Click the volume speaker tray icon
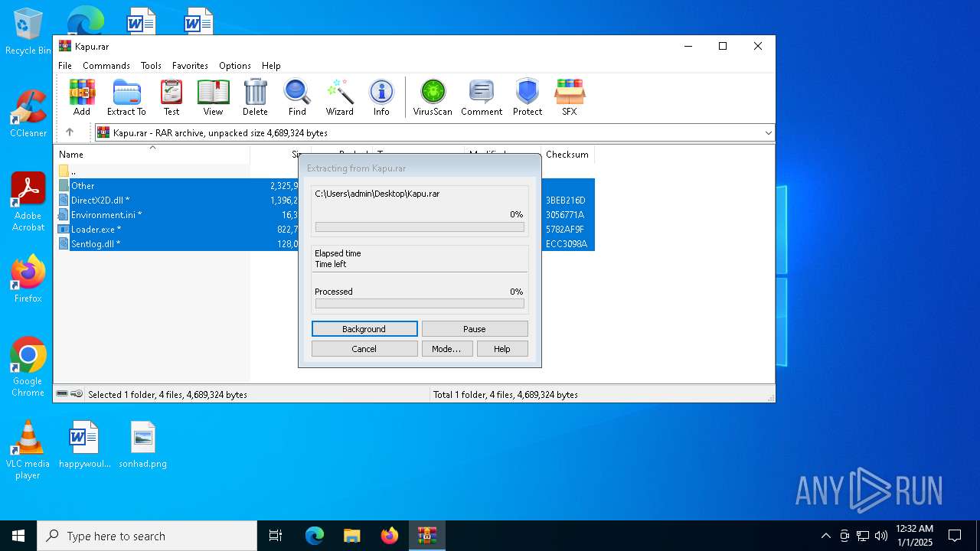This screenshot has width=980, height=551. click(881, 536)
